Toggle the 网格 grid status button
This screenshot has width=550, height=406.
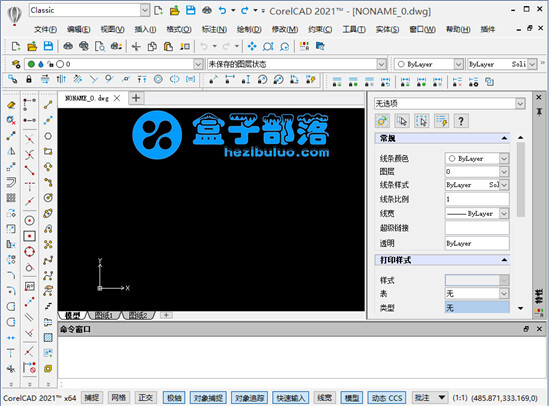tap(118, 398)
